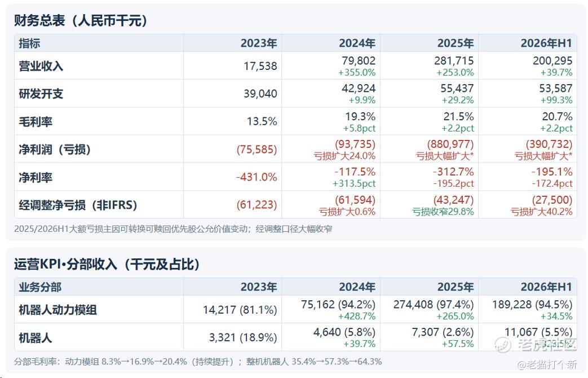Click the 营业收入 row label
The image size is (588, 378).
click(41, 66)
